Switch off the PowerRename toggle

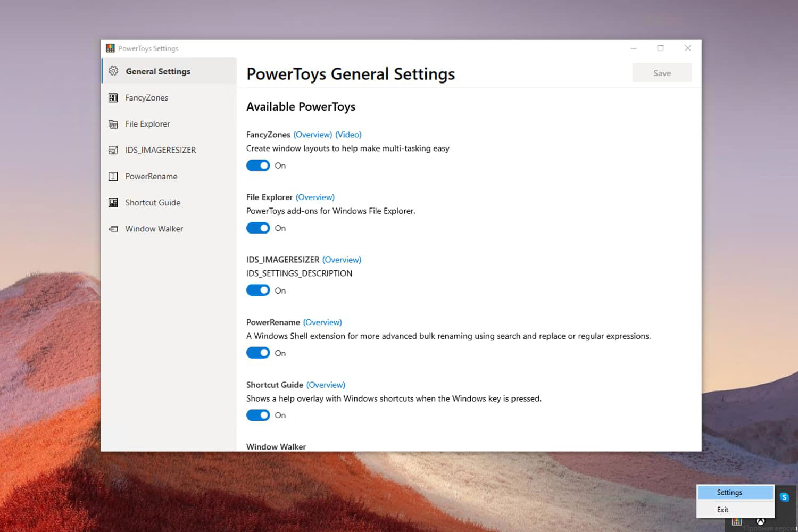coord(258,353)
